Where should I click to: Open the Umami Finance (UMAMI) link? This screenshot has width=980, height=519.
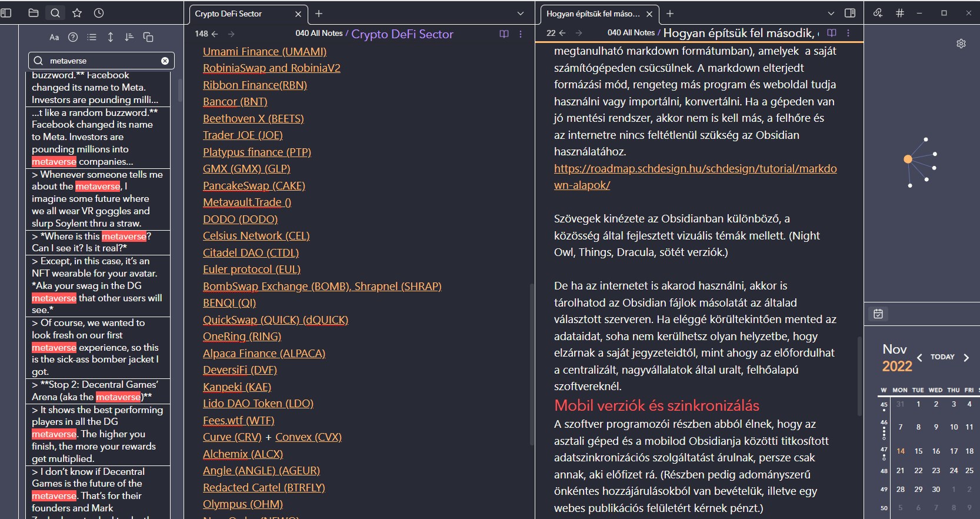click(265, 52)
